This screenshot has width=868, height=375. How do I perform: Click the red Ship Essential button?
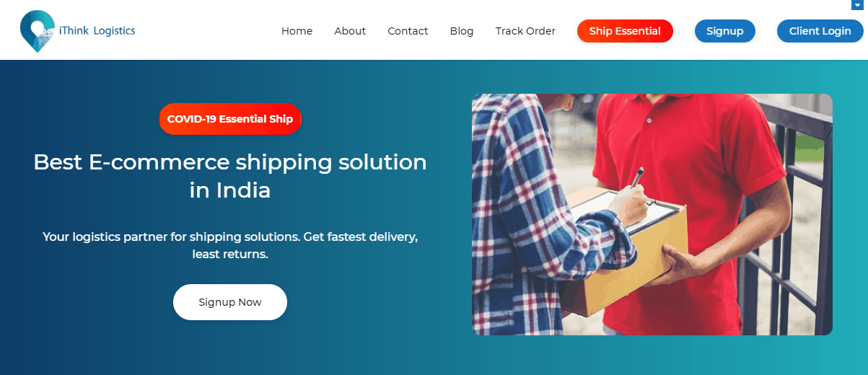click(625, 31)
